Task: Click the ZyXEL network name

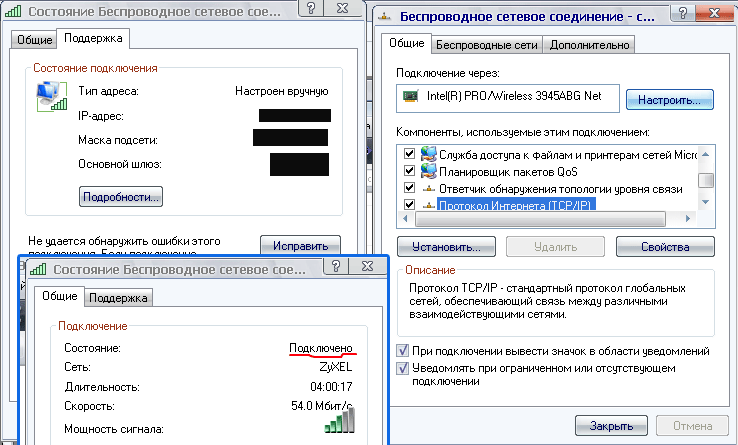Action: click(x=336, y=366)
